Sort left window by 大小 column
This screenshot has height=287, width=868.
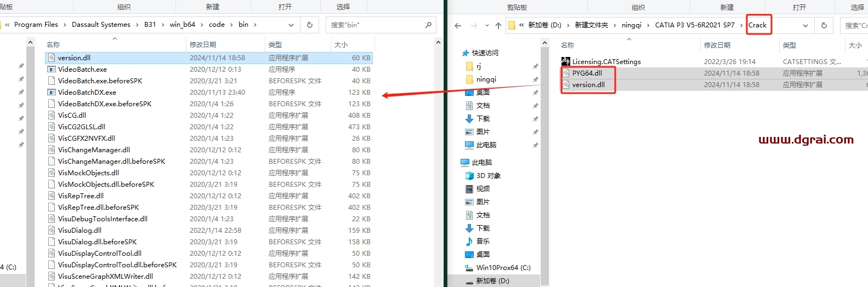click(x=341, y=44)
